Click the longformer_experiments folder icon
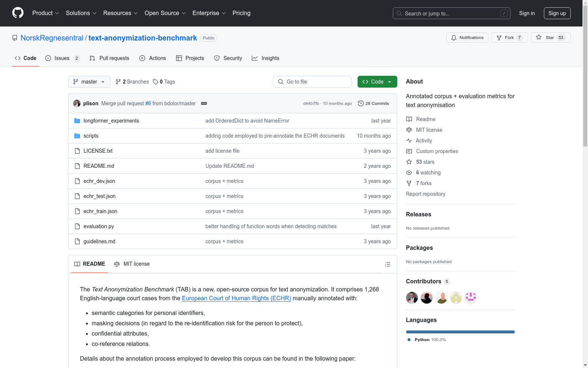The height and width of the screenshot is (368, 588). tap(77, 121)
